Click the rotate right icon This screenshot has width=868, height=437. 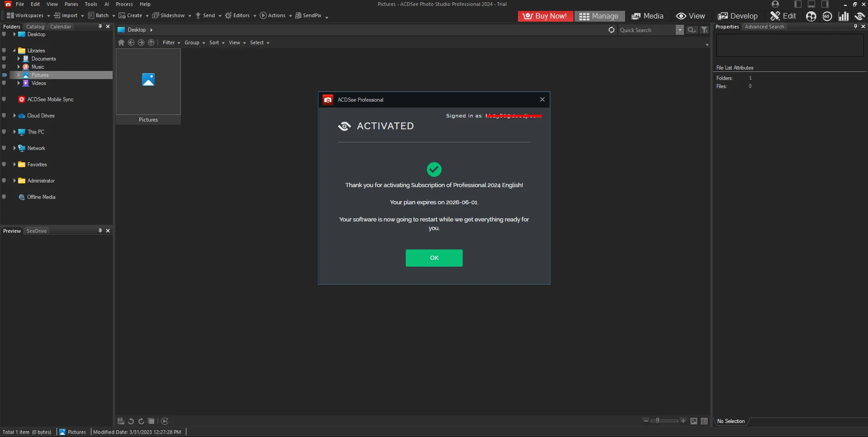(x=141, y=421)
